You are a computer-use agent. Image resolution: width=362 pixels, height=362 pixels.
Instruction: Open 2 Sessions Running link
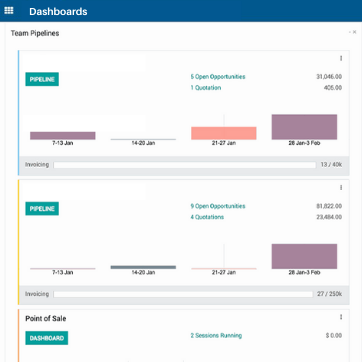click(216, 335)
